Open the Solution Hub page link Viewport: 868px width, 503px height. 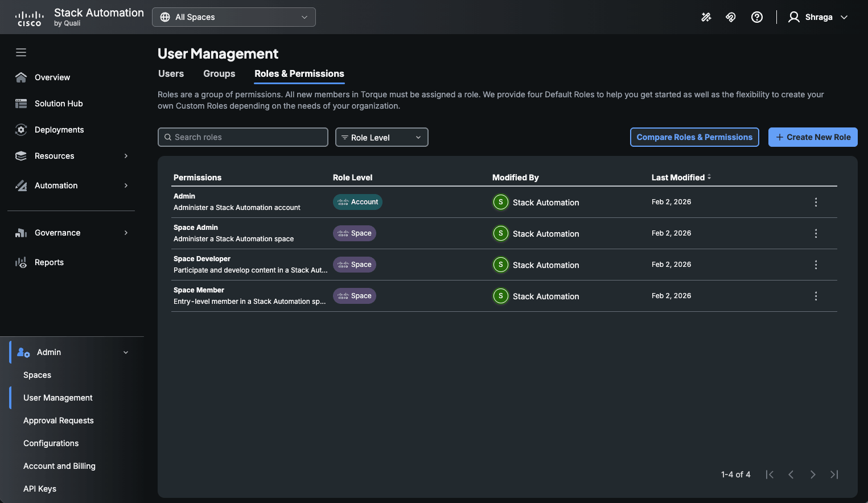[x=59, y=104]
